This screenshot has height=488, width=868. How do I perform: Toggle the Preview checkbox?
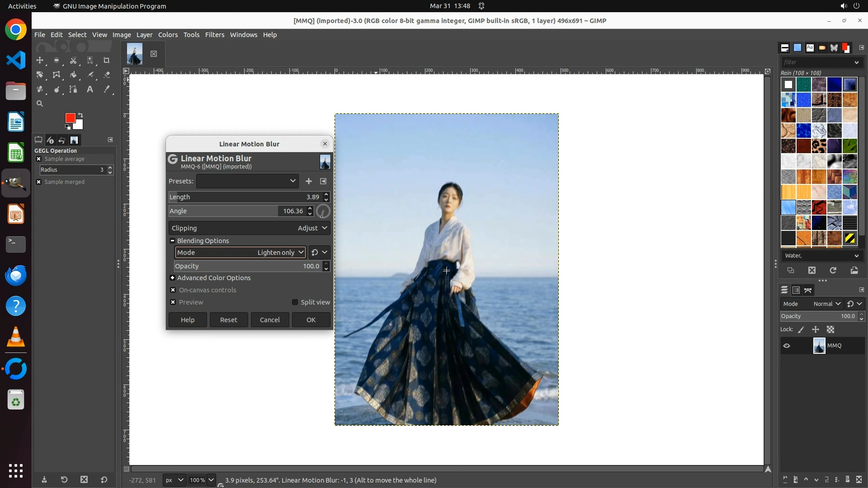click(173, 302)
